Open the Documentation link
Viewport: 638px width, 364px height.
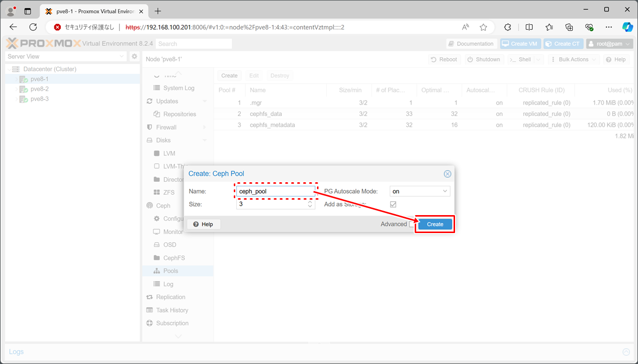[471, 44]
